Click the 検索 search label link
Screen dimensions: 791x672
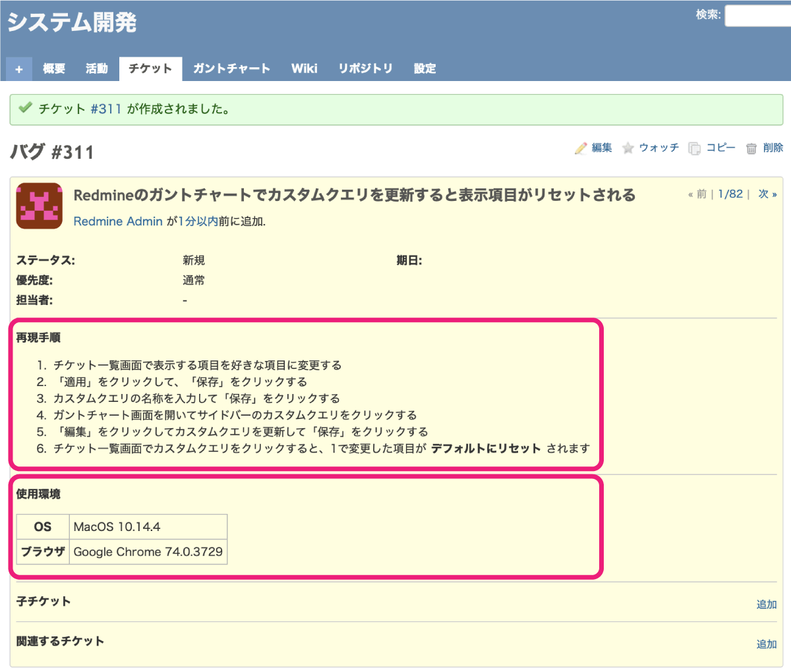click(x=708, y=14)
